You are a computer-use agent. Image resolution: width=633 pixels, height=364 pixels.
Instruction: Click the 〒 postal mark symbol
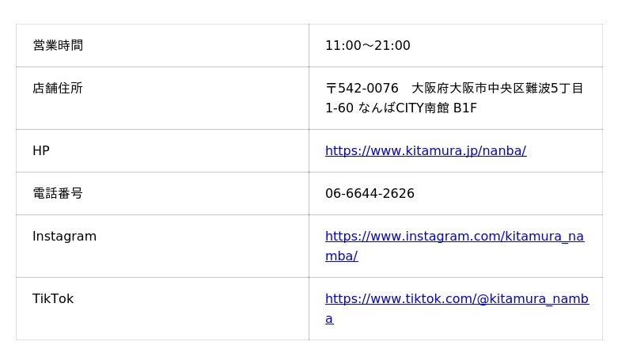[331, 88]
